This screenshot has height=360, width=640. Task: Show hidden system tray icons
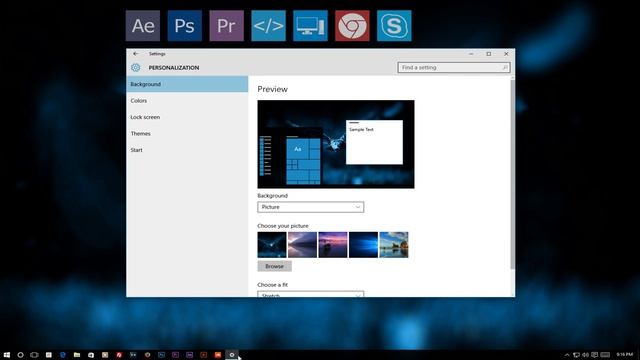tap(567, 355)
